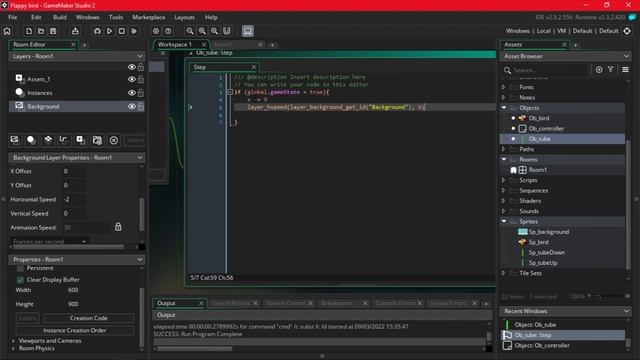640x360 pixels.
Task: Expand Viewports and Cameras section
Action: coord(13,341)
